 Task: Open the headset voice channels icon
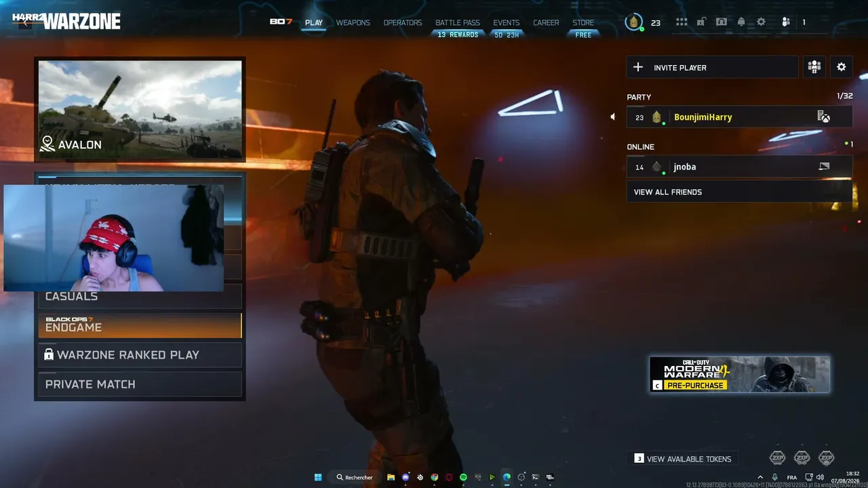(x=722, y=22)
